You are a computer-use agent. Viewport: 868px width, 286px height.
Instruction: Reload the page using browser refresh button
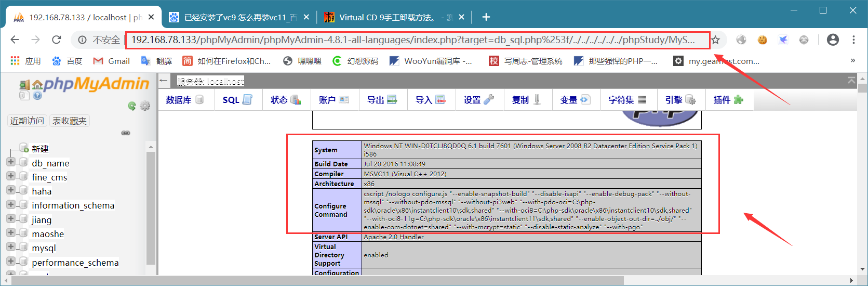tap(57, 40)
